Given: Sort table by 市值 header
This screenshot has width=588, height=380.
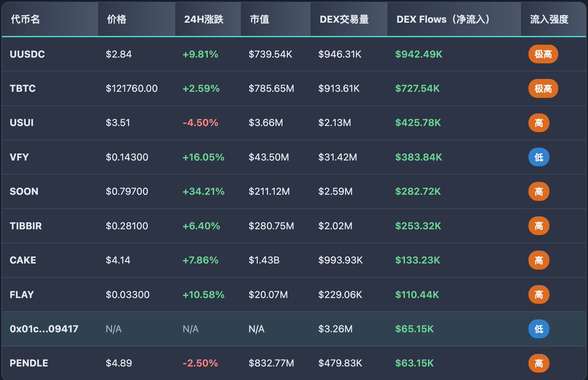Looking at the screenshot, I should pos(259,20).
